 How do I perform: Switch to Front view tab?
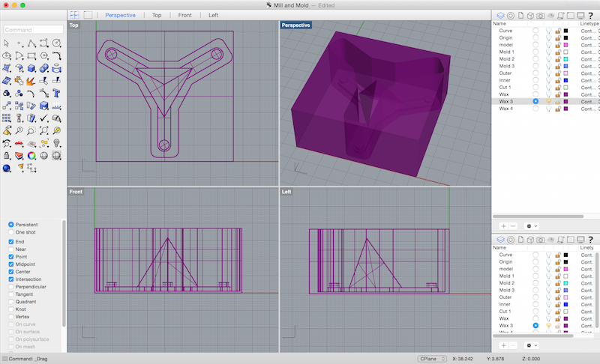pyautogui.click(x=184, y=15)
